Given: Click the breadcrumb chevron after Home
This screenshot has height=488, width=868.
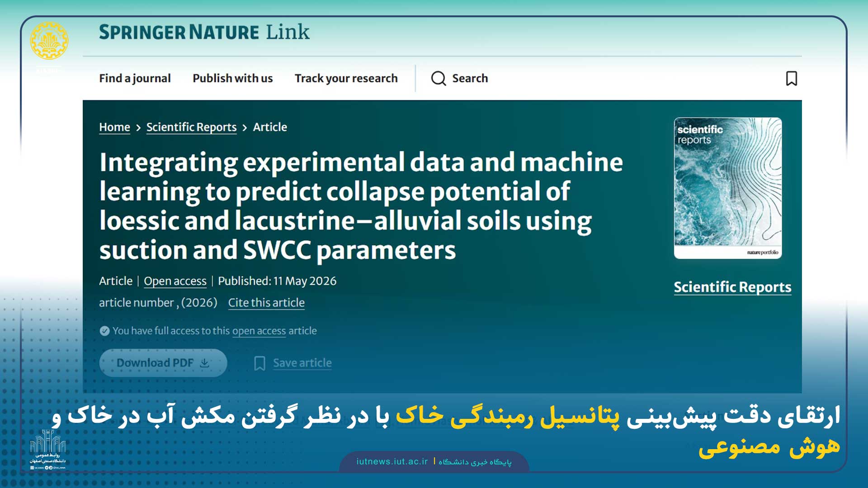Looking at the screenshot, I should (x=138, y=128).
